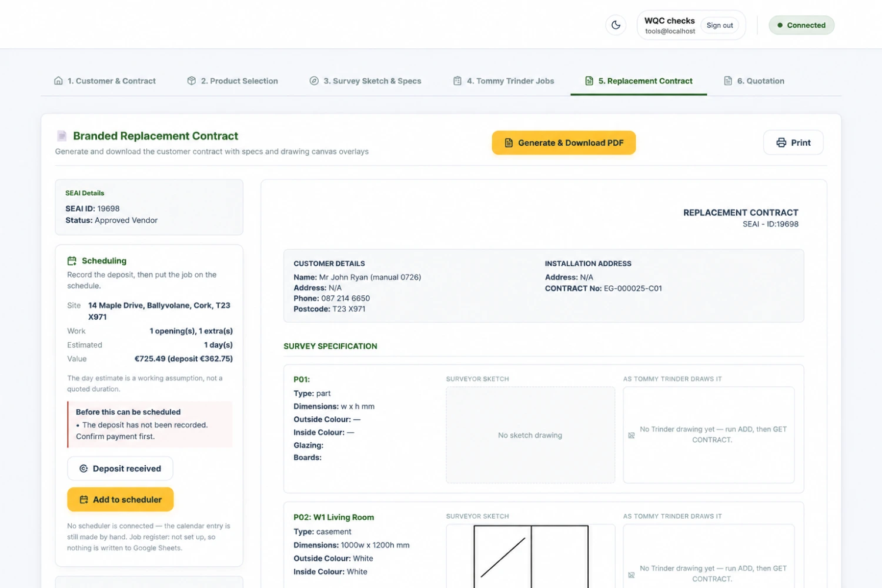Click the Scheduling calendar icon
882x588 pixels.
[x=72, y=260]
